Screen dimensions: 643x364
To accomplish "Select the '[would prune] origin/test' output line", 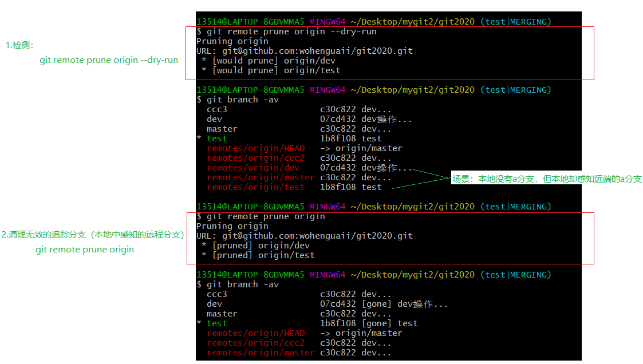I will pyautogui.click(x=270, y=70).
